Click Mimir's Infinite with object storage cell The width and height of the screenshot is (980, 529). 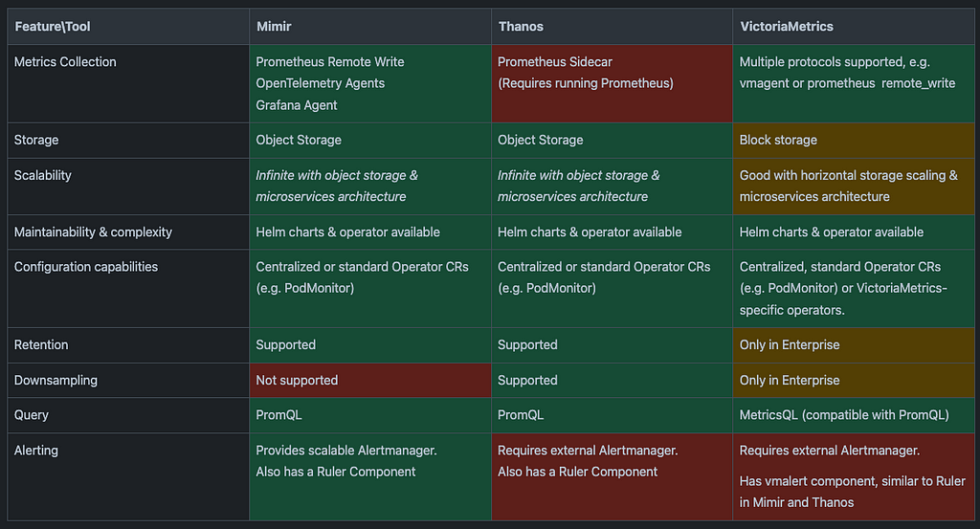(370, 187)
